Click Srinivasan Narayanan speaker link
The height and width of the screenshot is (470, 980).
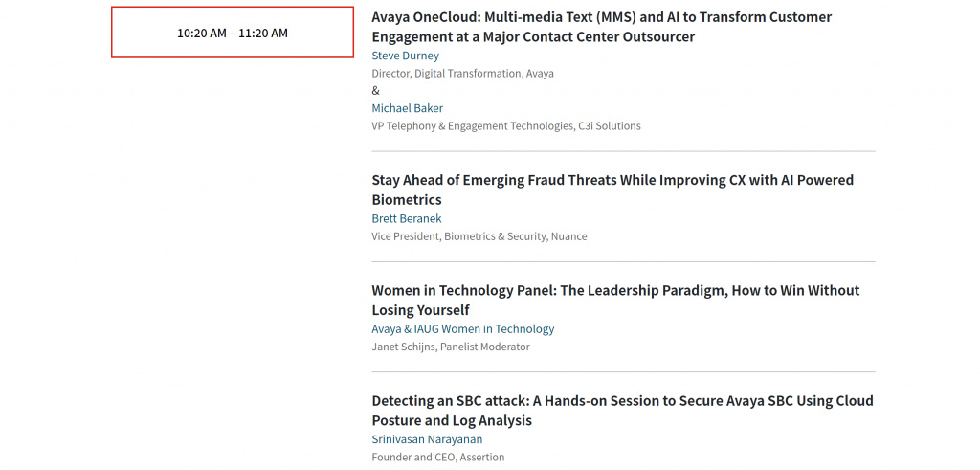point(427,439)
